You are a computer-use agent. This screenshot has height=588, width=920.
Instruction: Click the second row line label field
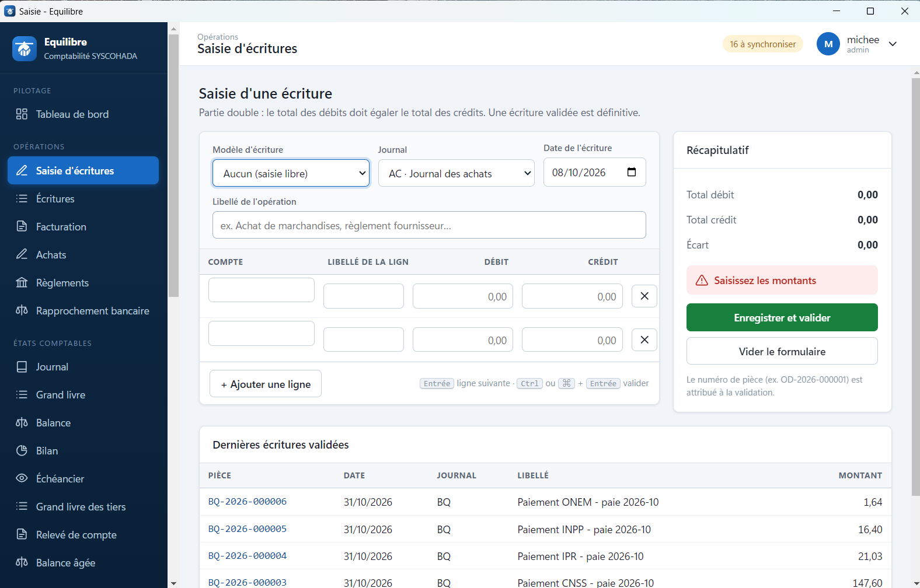(364, 339)
